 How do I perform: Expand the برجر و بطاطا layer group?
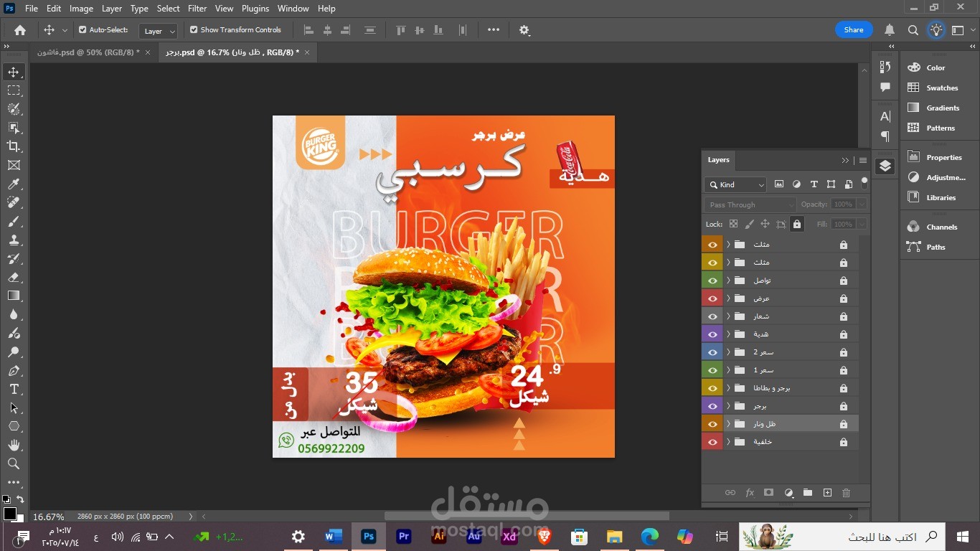[x=728, y=388]
